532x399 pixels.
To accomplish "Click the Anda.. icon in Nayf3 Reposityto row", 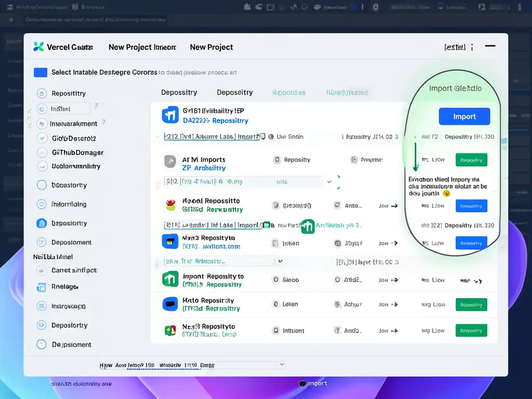I will click(x=337, y=330).
